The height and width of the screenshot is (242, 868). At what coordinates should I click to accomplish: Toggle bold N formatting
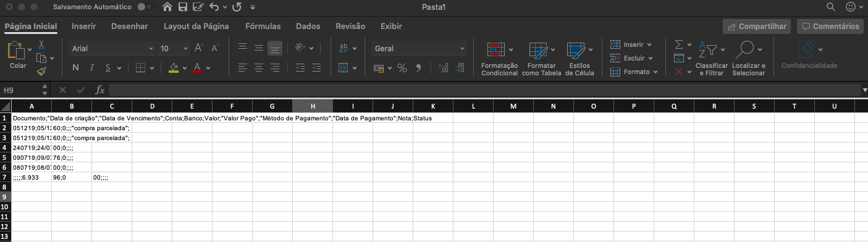pos(75,68)
